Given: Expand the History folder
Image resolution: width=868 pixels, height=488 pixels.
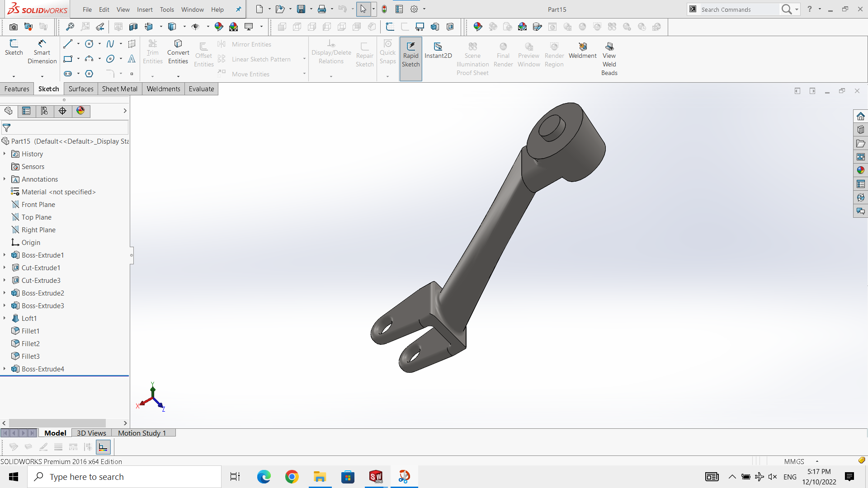Looking at the screenshot, I should tap(5, 154).
